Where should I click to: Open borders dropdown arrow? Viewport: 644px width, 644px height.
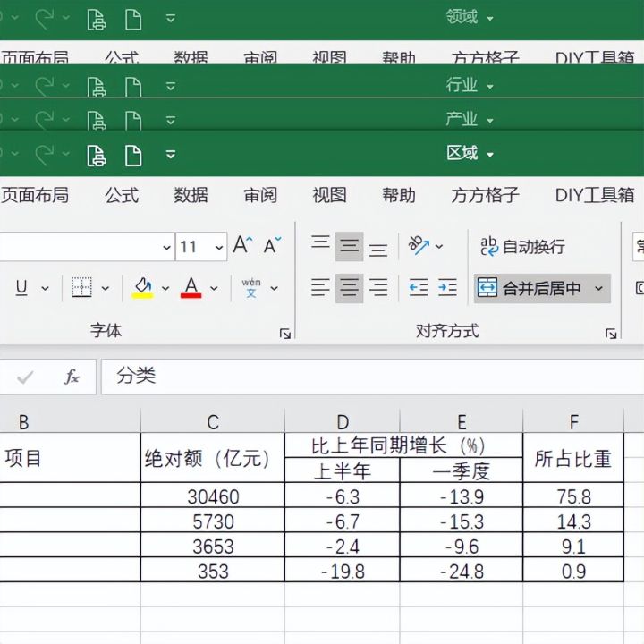[106, 288]
